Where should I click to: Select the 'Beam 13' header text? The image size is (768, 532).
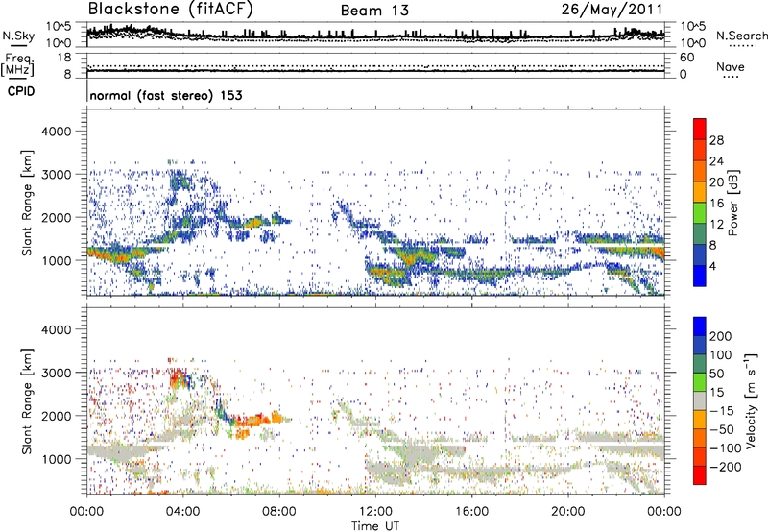pyautogui.click(x=374, y=11)
